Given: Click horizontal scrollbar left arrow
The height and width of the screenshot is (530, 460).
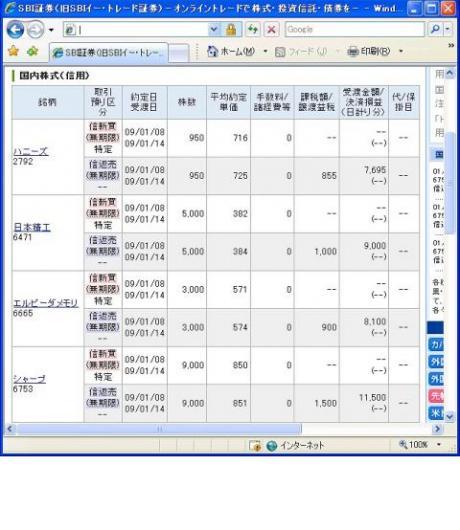Looking at the screenshot, I should click(x=10, y=429).
